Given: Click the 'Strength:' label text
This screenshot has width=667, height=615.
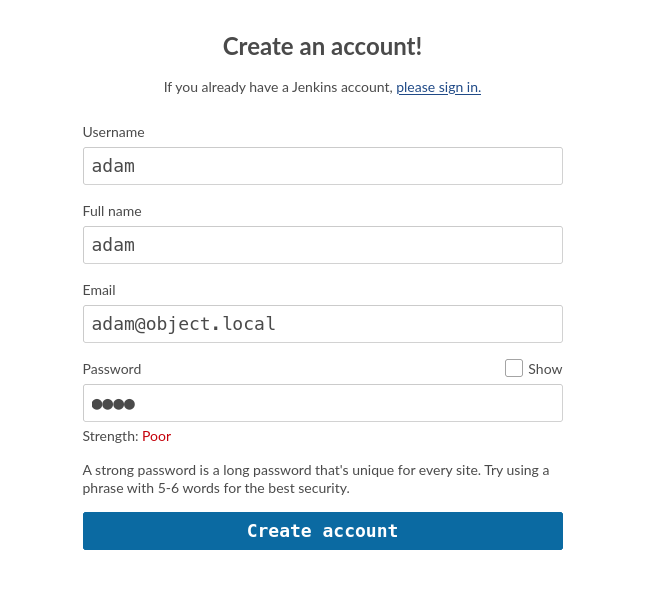Looking at the screenshot, I should coord(110,436).
